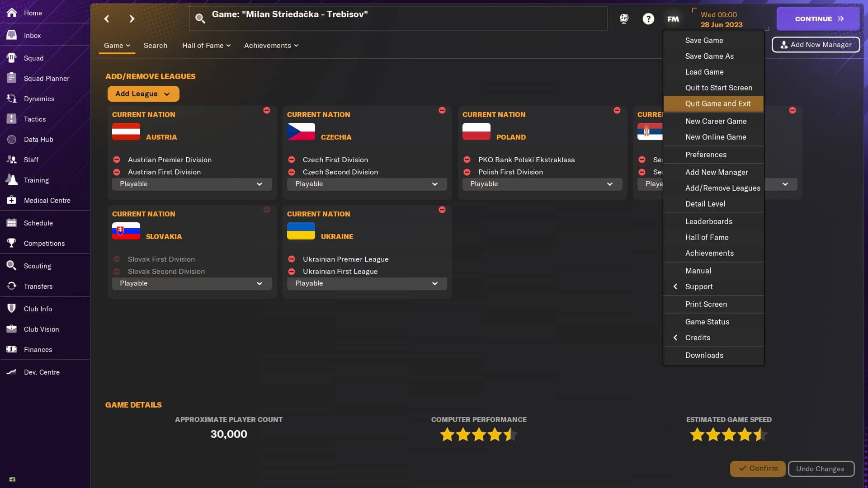Select Print Screen menu entry

coord(713,304)
